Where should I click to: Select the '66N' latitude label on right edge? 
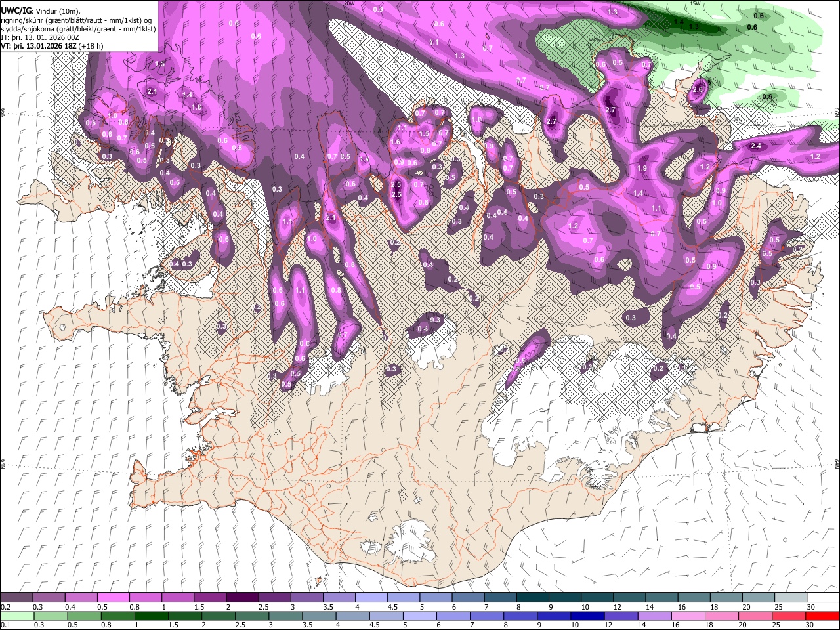[837, 112]
